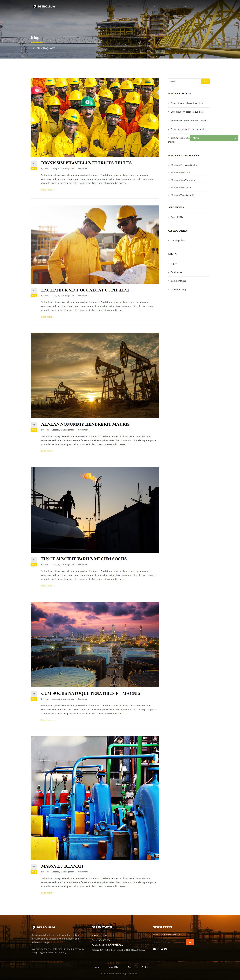This screenshot has height=980, width=240.
Task: Click the two workers reading blueprint thumbnail
Action: 95,245
